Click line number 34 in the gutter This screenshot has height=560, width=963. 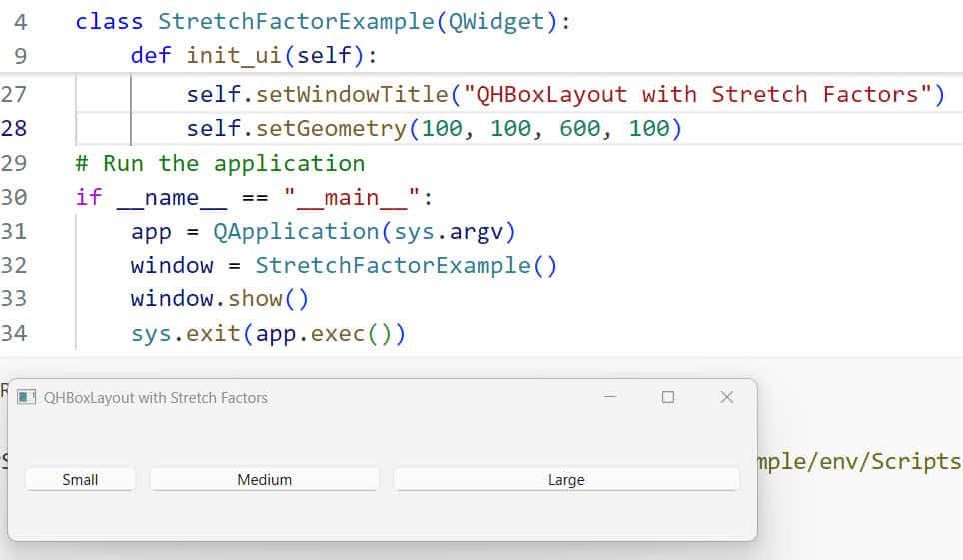point(14,334)
